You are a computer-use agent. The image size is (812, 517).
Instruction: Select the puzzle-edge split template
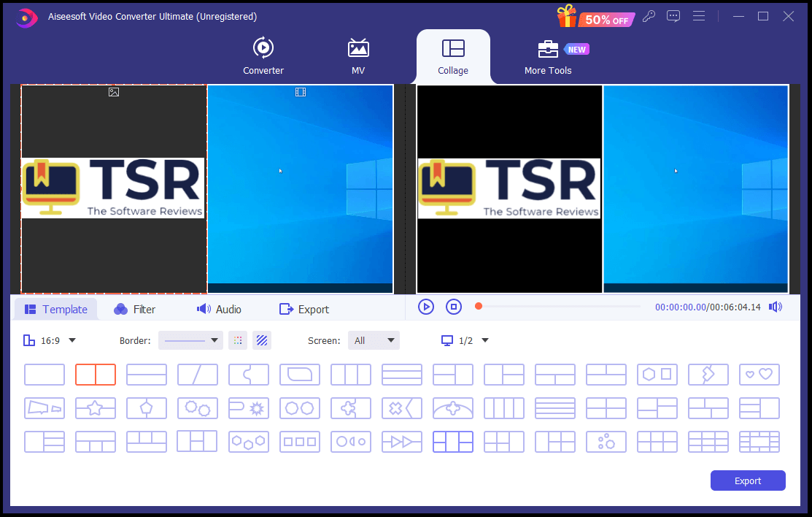(x=249, y=375)
